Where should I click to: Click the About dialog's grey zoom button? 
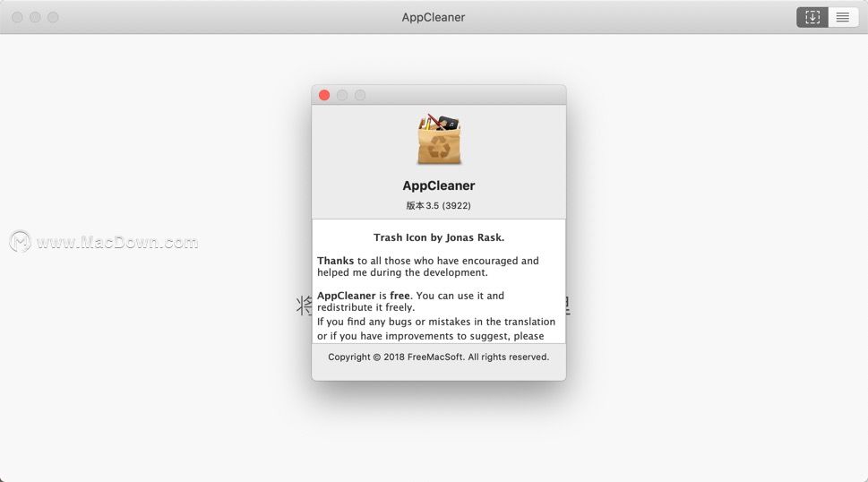tap(360, 95)
